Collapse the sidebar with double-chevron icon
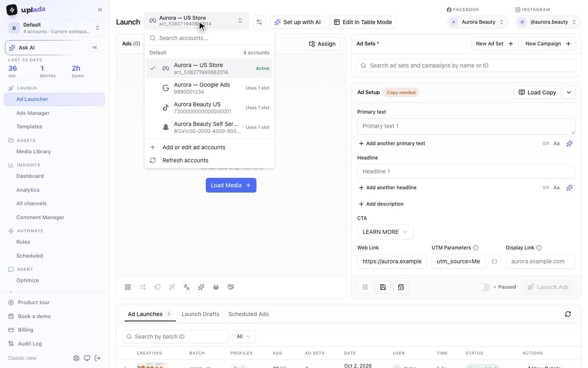This screenshot has width=588, height=368. point(100,9)
